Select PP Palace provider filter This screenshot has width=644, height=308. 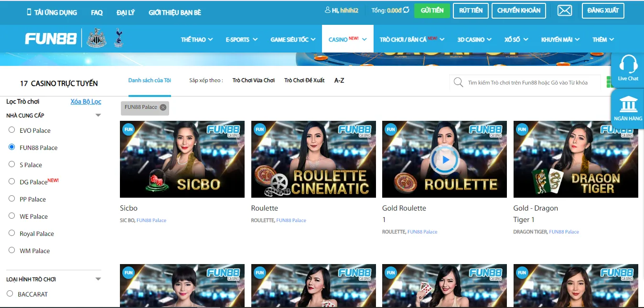(12, 199)
